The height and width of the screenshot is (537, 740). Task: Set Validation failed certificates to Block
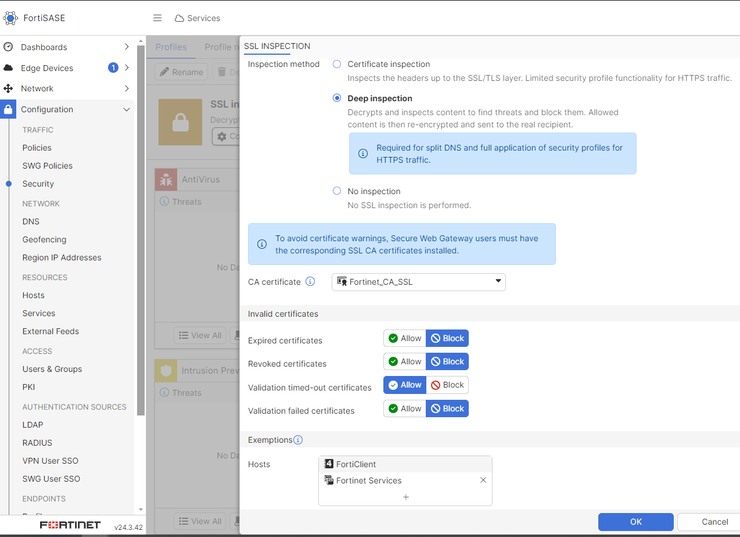point(447,409)
